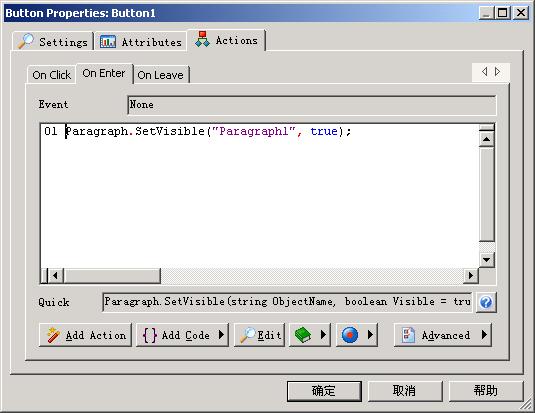Click the Paragraph.SetVisible code line in editor
535x413 pixels.
(x=208, y=131)
